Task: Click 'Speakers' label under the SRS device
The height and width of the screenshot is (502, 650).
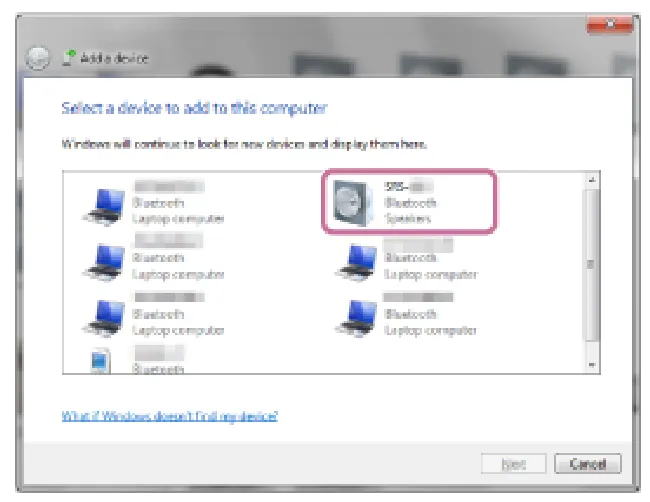Action: 408,218
